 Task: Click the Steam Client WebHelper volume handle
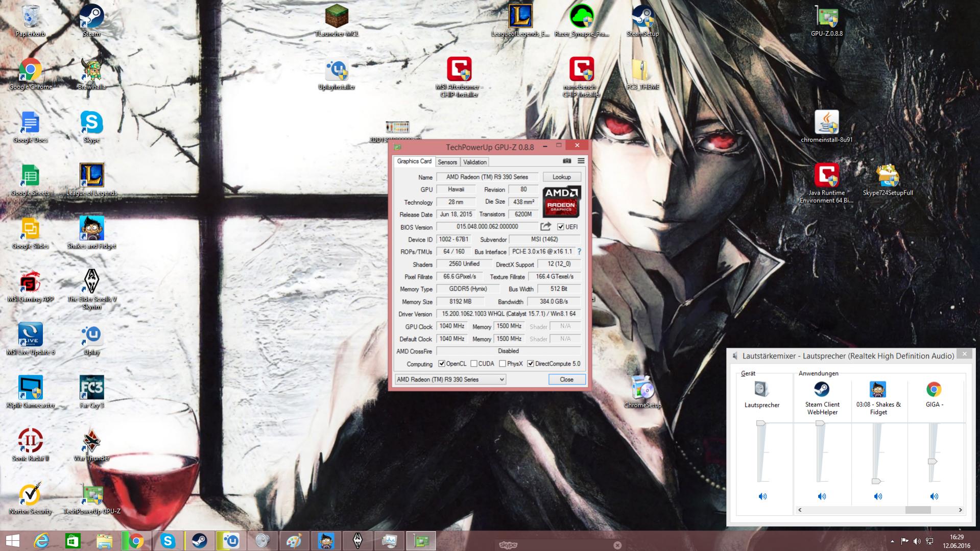coord(820,423)
